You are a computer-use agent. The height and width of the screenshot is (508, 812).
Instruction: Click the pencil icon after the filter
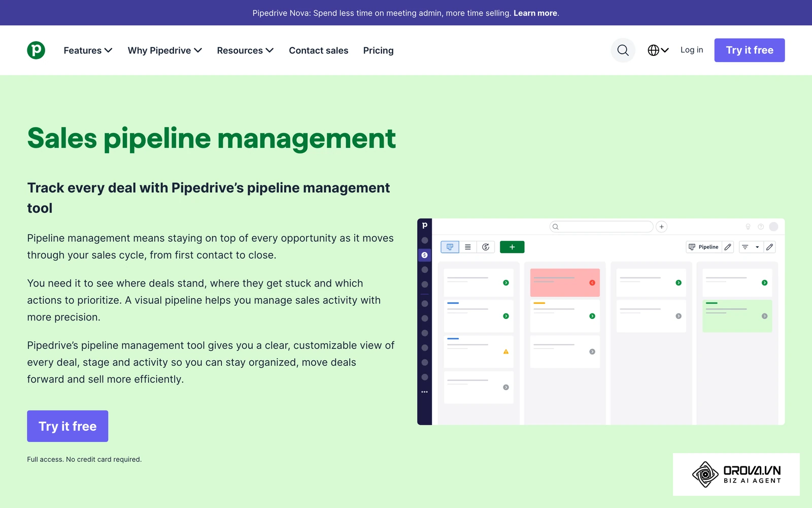(770, 247)
